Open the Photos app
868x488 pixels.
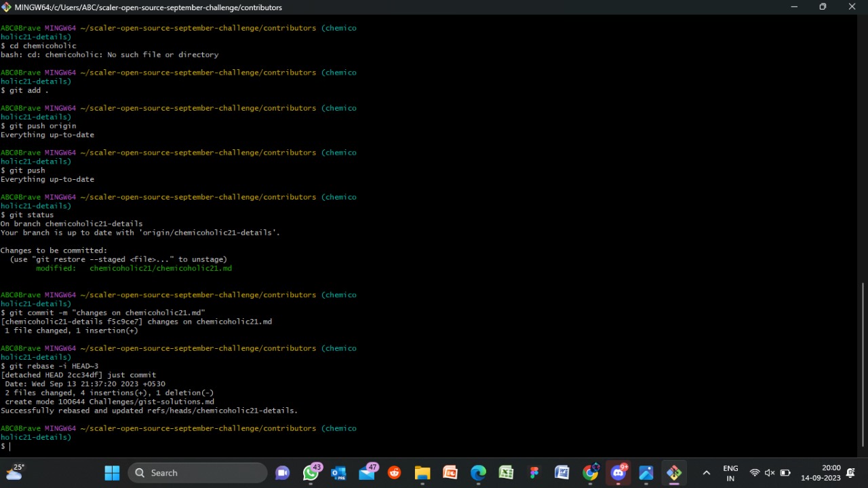645,472
